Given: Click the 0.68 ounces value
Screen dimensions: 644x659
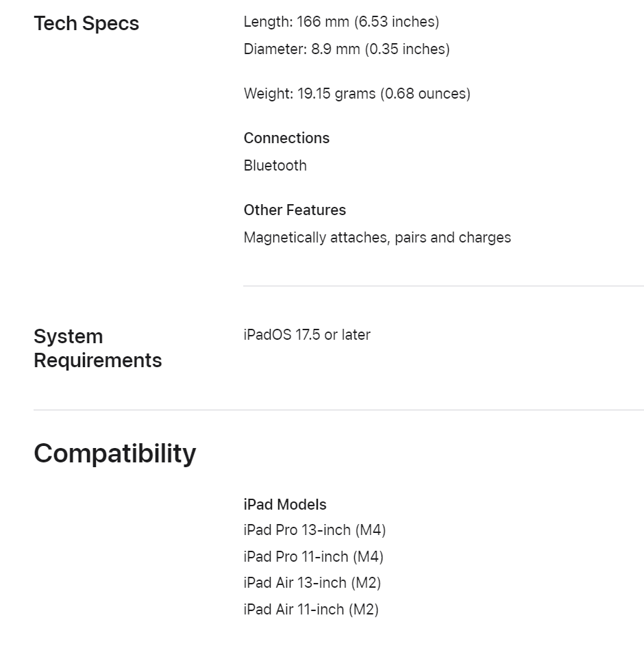Looking at the screenshot, I should point(425,93).
